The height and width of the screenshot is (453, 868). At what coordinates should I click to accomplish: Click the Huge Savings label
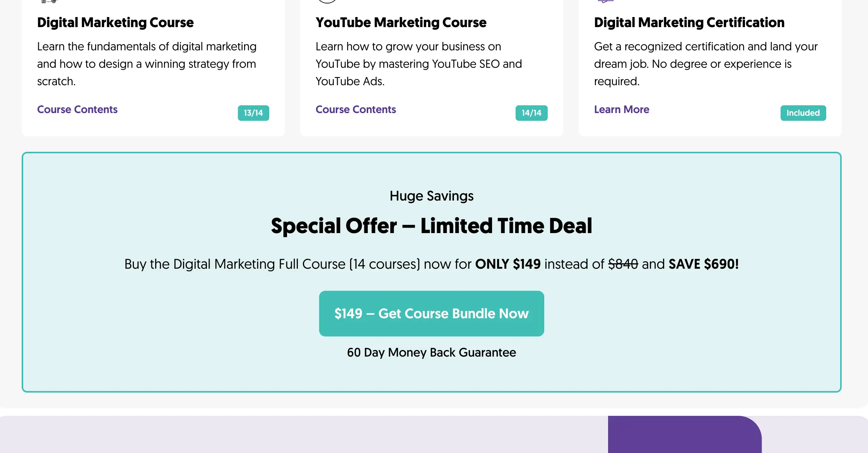(x=431, y=196)
